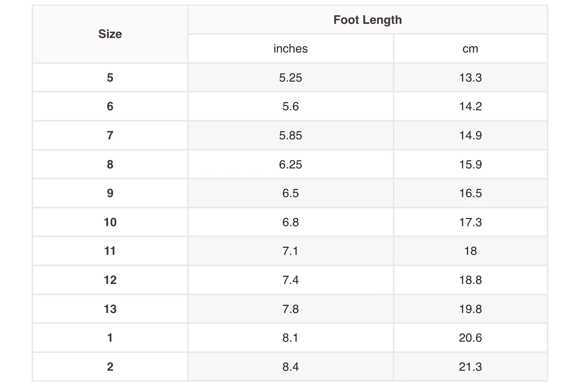Select the size 8 row label

tap(110, 164)
